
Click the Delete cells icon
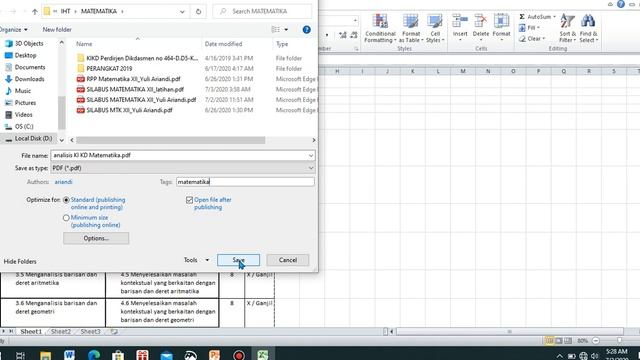(480, 21)
